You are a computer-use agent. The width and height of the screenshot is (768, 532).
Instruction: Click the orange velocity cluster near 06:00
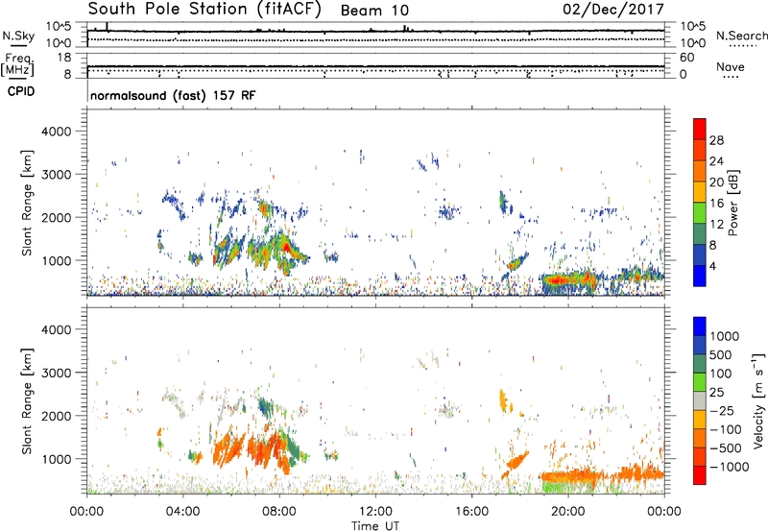coord(228,448)
